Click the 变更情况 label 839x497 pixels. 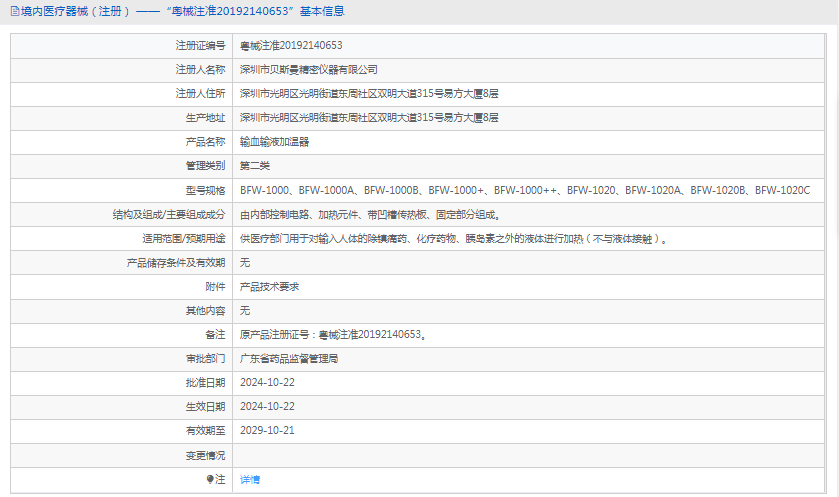[205, 455]
